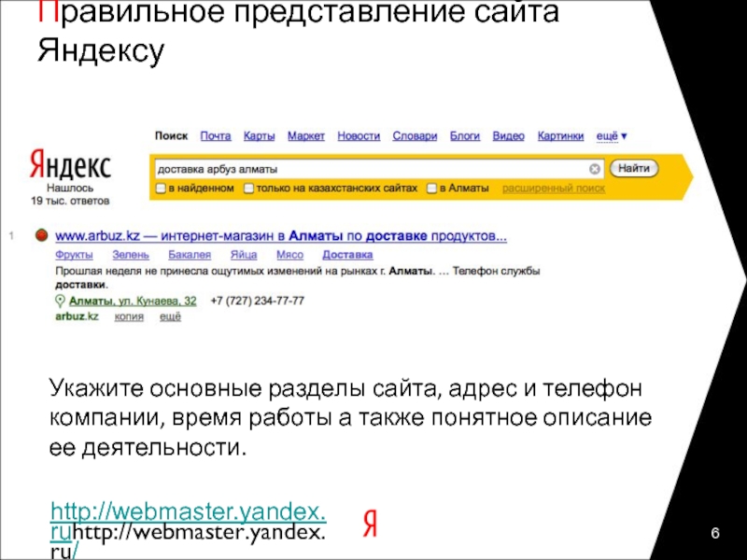Image resolution: width=747 pixels, height=560 pixels.
Task: Open the Маркет service
Action: [x=306, y=136]
